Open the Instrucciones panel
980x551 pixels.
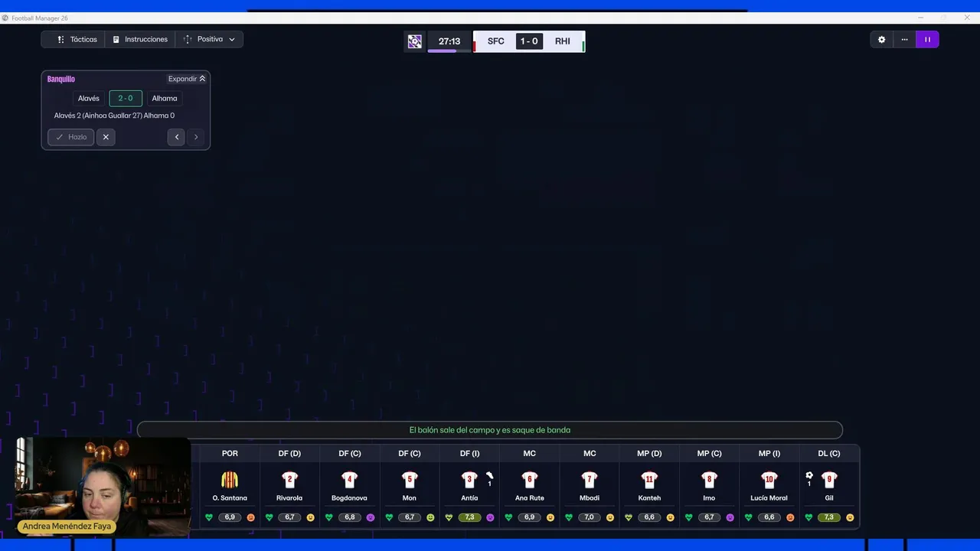coord(139,39)
